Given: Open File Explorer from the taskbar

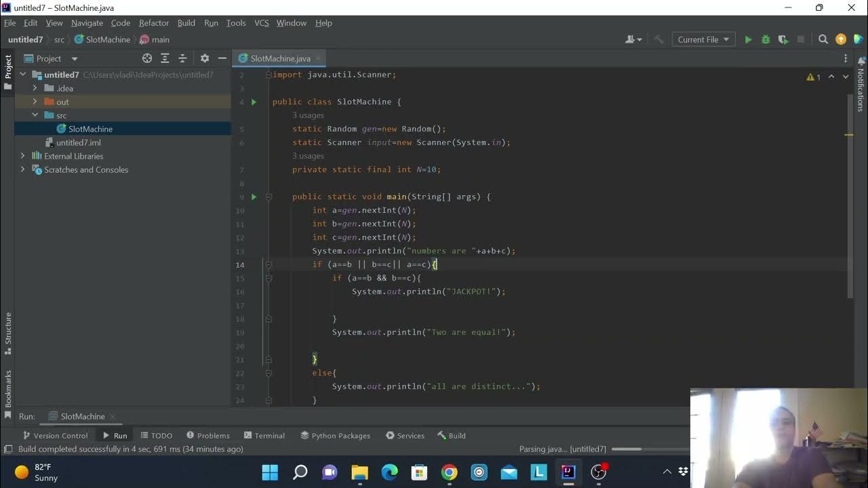Looking at the screenshot, I should pyautogui.click(x=359, y=472).
